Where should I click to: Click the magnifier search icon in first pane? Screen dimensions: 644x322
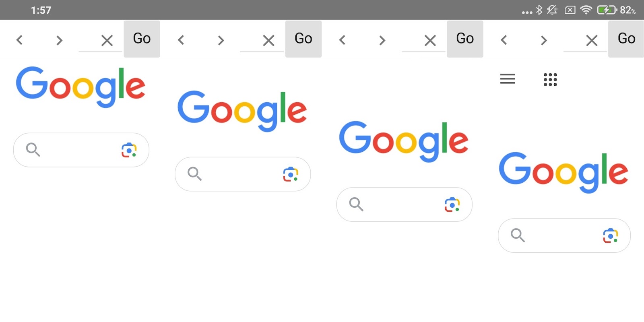tap(33, 150)
